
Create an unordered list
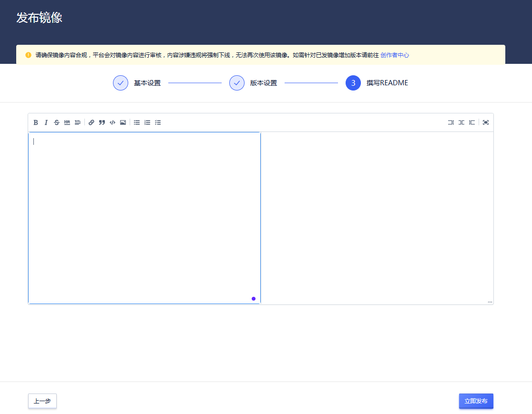136,122
